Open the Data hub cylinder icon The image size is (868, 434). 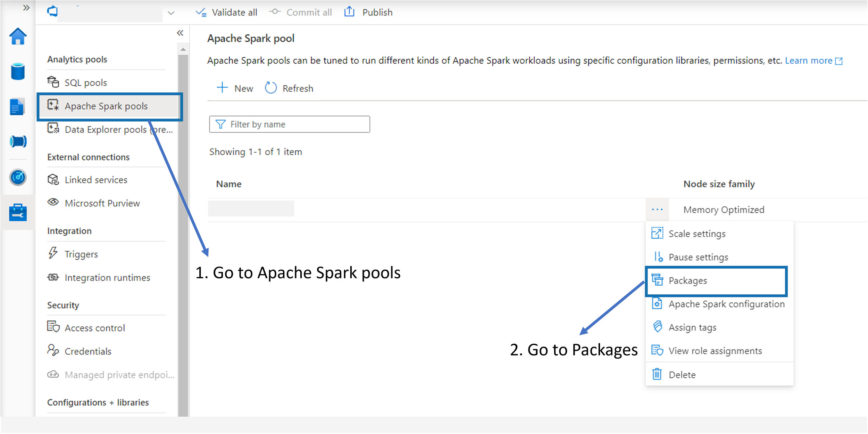tap(18, 72)
